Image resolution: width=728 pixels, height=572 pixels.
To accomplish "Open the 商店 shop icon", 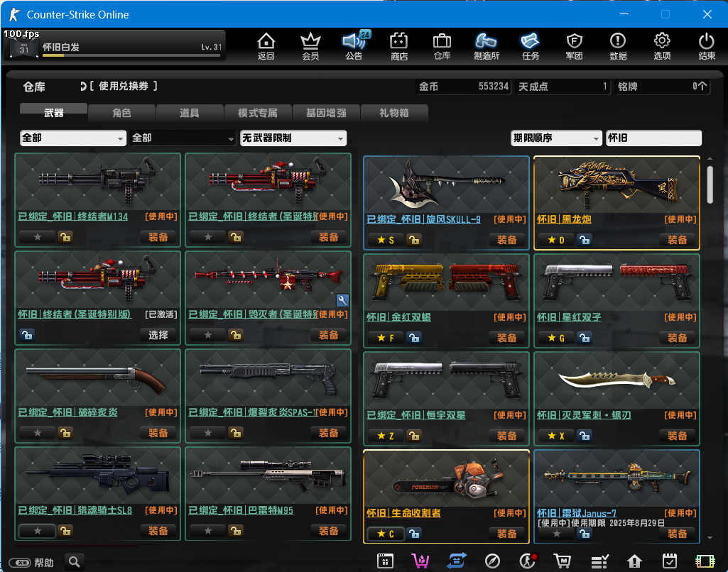I will tap(399, 46).
